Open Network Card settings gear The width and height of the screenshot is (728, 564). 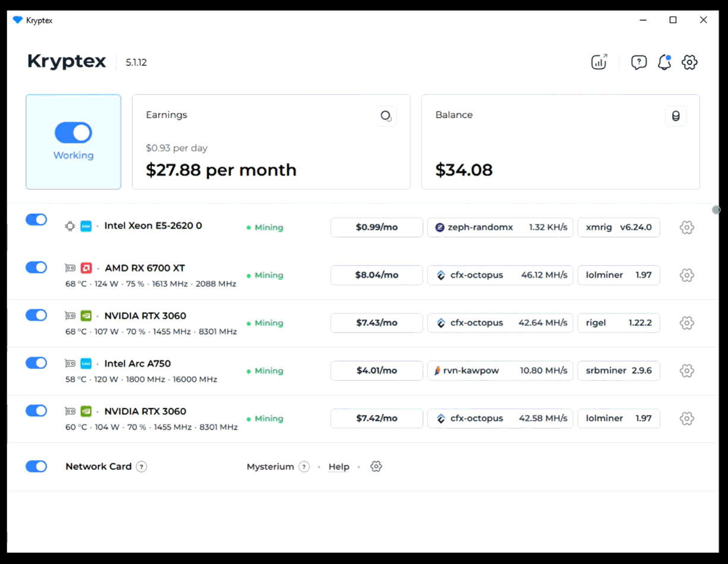click(376, 467)
